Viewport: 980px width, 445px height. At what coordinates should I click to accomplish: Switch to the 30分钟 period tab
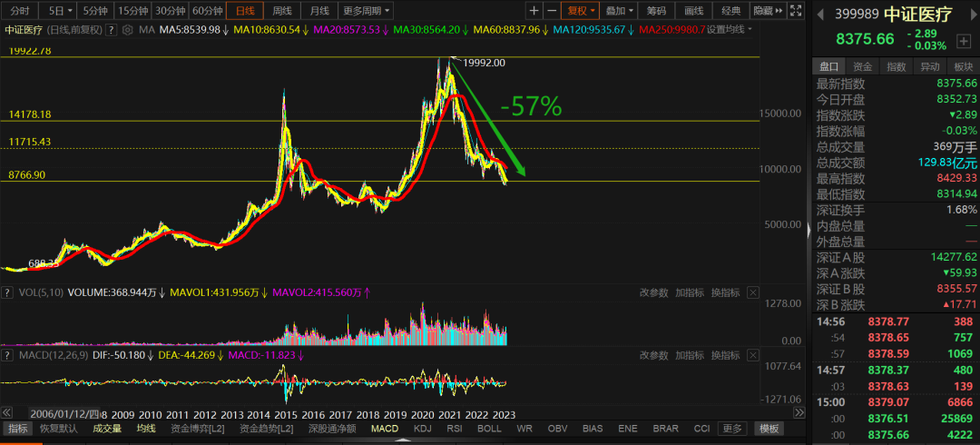[x=170, y=11]
